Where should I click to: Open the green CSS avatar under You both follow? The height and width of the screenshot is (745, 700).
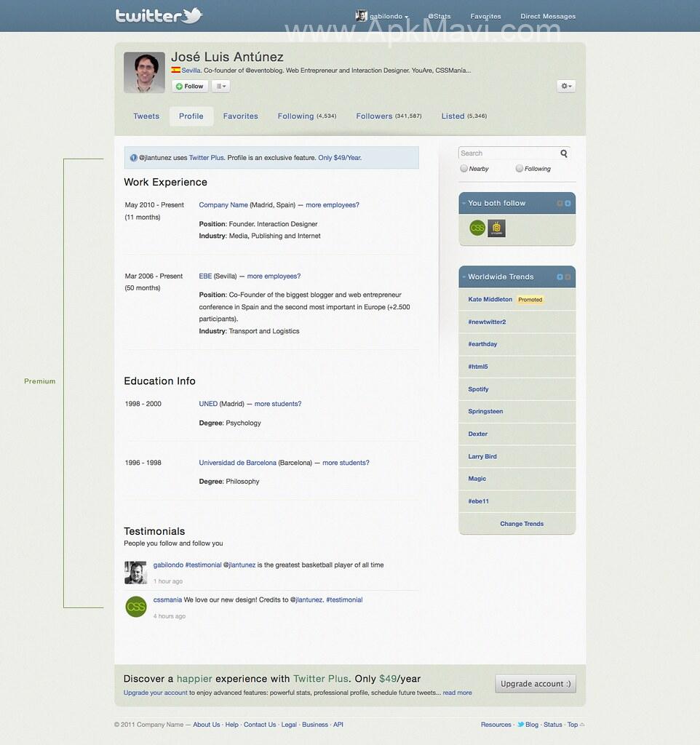[477, 228]
